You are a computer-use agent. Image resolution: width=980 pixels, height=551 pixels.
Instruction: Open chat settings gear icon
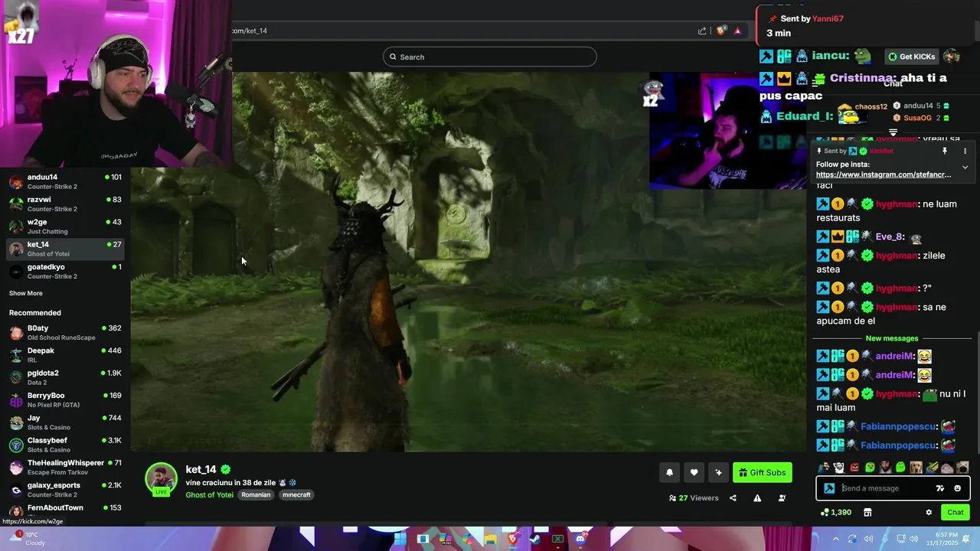click(929, 513)
